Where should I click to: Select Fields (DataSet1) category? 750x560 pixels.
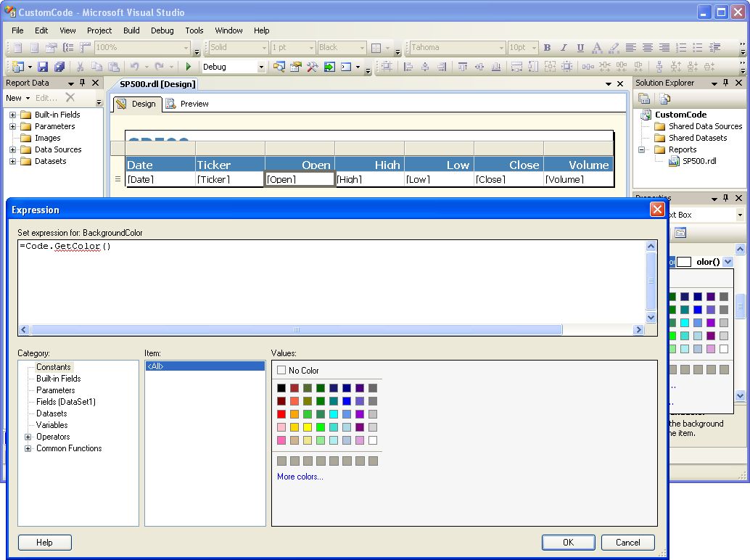click(66, 402)
